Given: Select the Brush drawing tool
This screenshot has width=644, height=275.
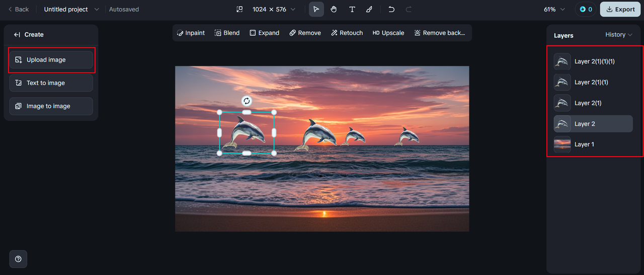Looking at the screenshot, I should pyautogui.click(x=369, y=9).
